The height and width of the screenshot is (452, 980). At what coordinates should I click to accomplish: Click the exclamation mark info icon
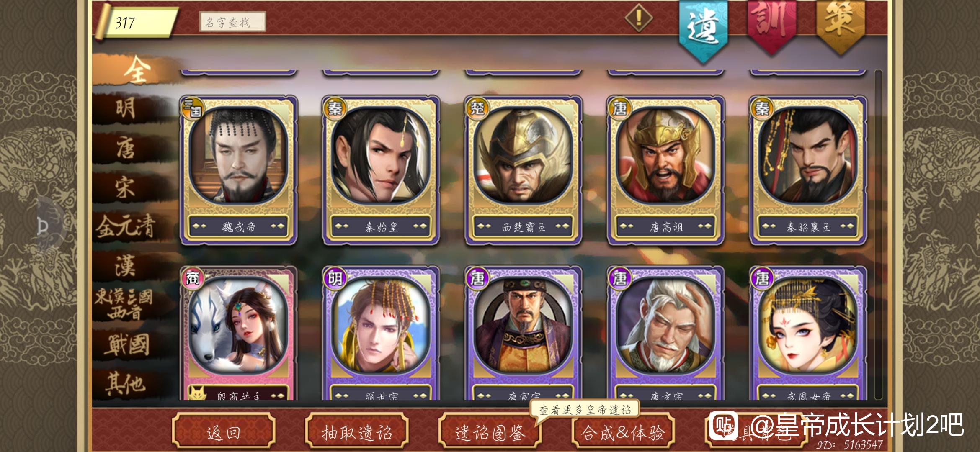[x=639, y=18]
